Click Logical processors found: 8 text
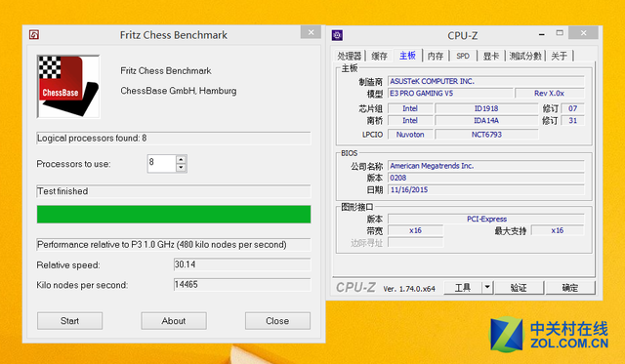 pyautogui.click(x=92, y=139)
